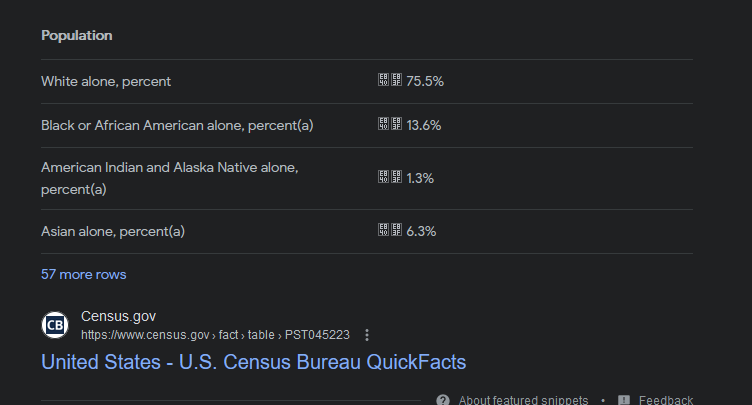Select Black or African American alone label
The image size is (752, 405).
click(x=177, y=126)
